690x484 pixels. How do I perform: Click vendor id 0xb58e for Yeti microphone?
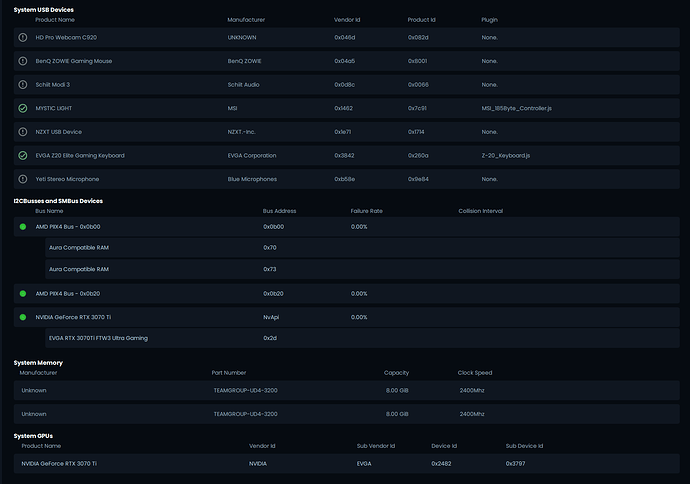click(x=345, y=179)
